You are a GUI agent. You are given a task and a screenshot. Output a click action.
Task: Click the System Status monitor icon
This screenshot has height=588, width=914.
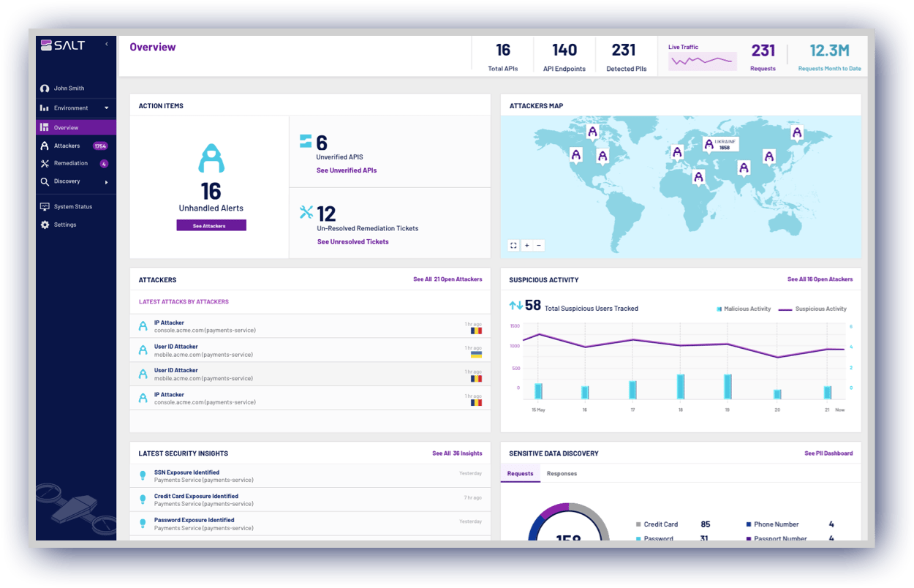[45, 207]
